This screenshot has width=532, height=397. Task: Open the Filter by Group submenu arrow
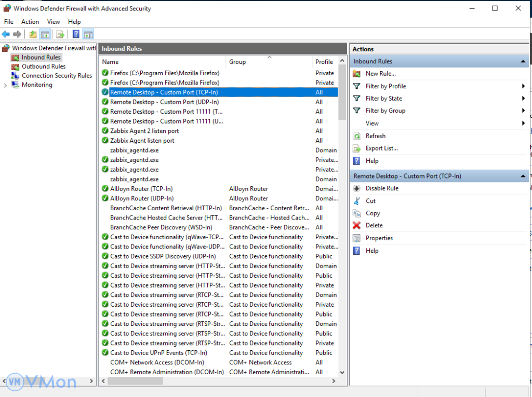click(x=523, y=111)
